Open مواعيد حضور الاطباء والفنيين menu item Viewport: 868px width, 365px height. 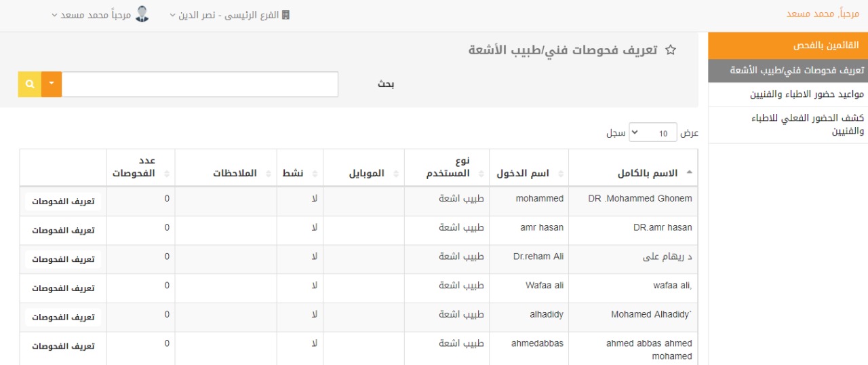click(x=788, y=94)
